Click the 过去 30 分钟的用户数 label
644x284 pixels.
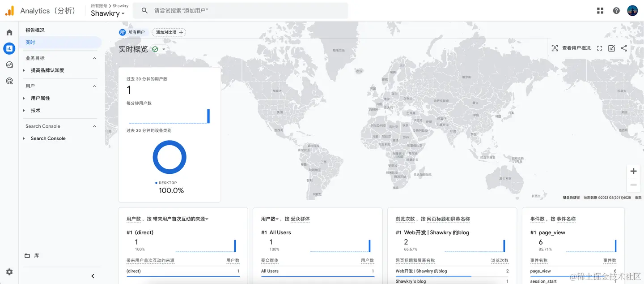147,79
